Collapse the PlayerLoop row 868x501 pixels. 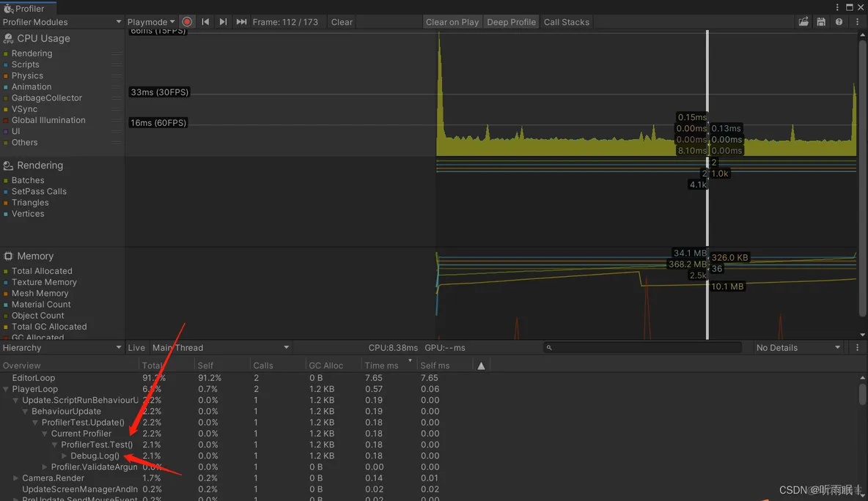point(6,389)
